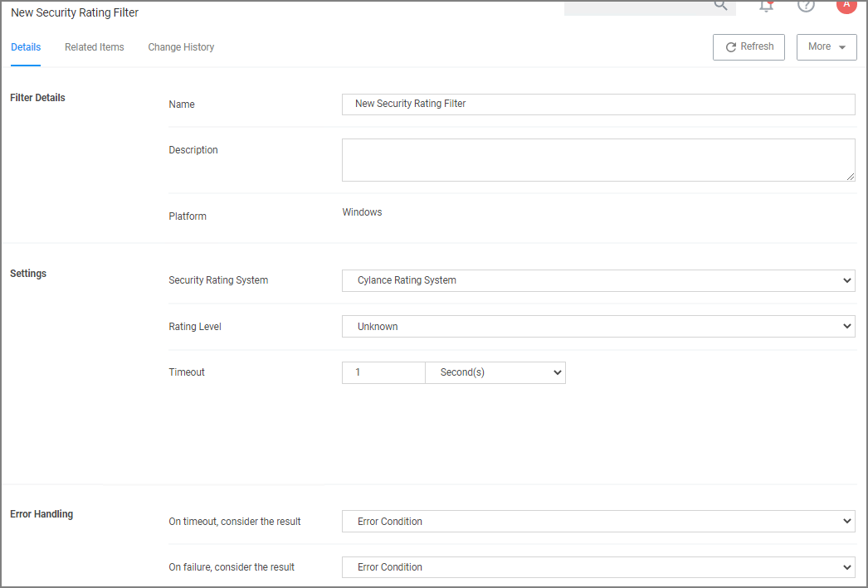
Task: Expand the More dropdown button
Action: click(x=826, y=47)
